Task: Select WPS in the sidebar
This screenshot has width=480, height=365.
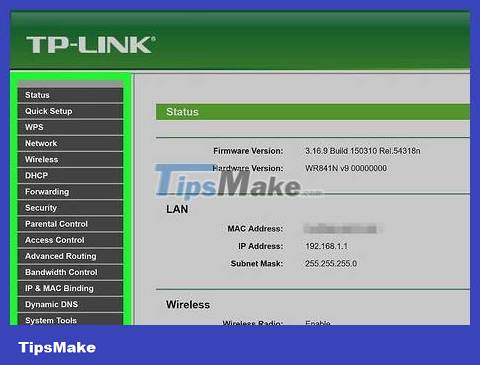Action: (70, 127)
